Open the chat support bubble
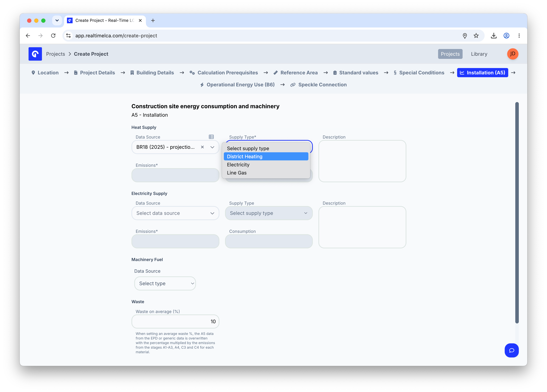The image size is (547, 392). (x=512, y=350)
